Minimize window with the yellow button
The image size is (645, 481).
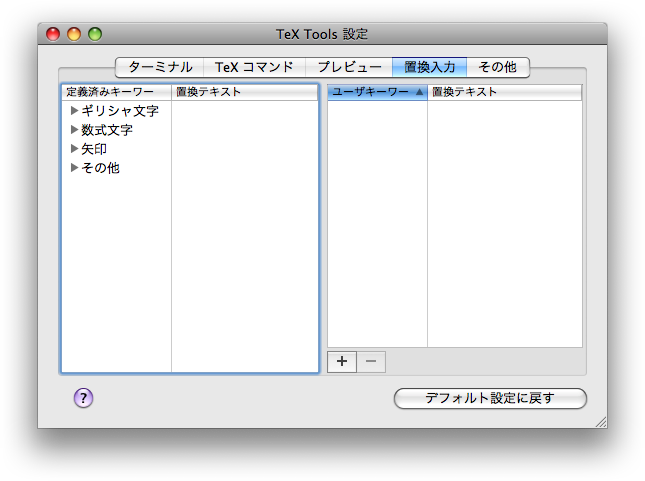[74, 34]
